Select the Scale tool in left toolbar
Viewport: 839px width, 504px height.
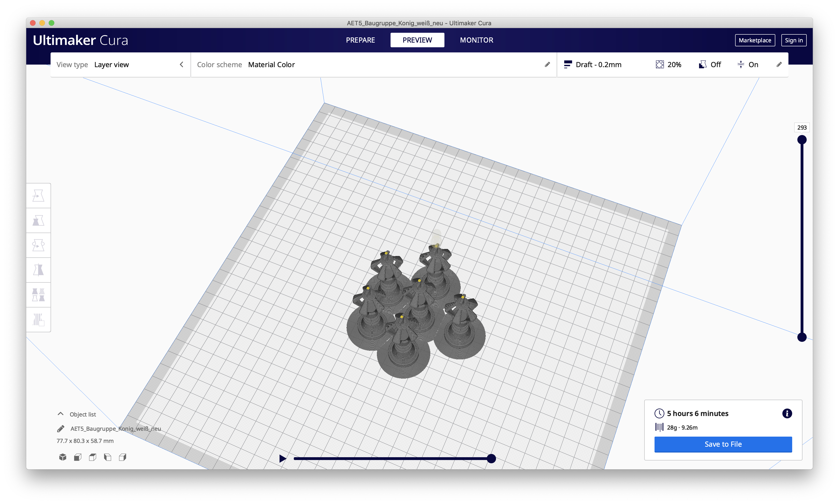[38, 220]
